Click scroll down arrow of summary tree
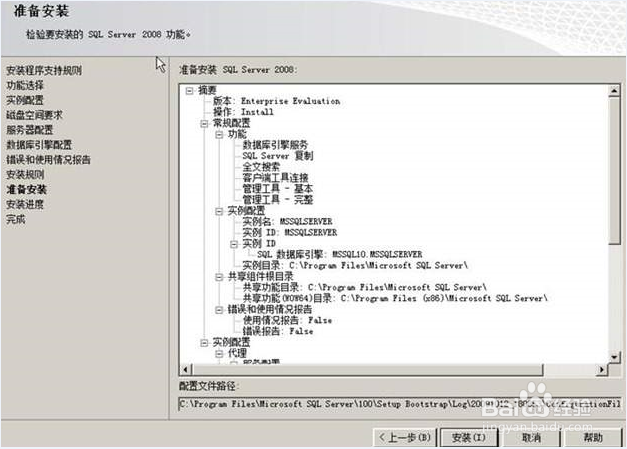The image size is (627, 449). pyautogui.click(x=614, y=357)
